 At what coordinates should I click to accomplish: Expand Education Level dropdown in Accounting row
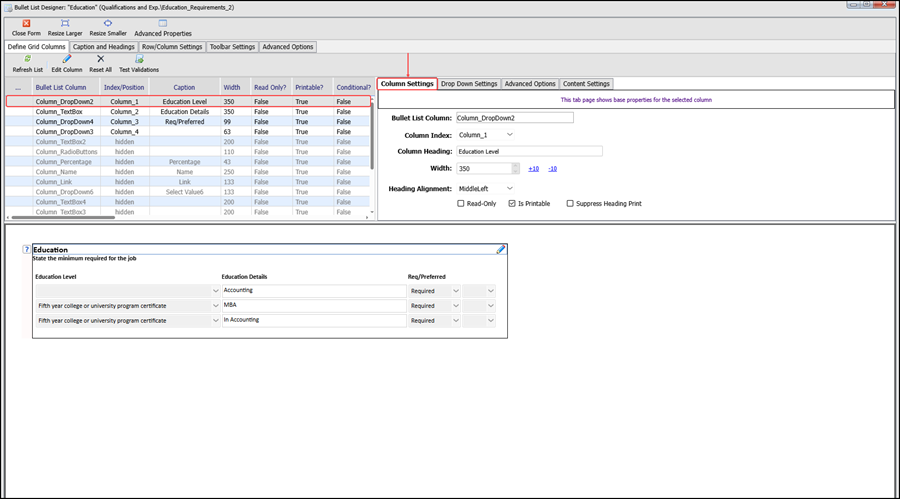pos(215,291)
